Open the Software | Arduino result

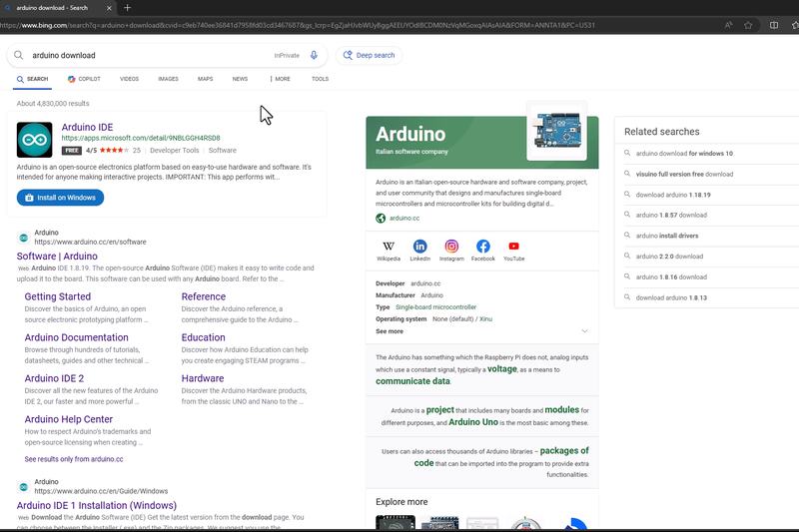57,257
